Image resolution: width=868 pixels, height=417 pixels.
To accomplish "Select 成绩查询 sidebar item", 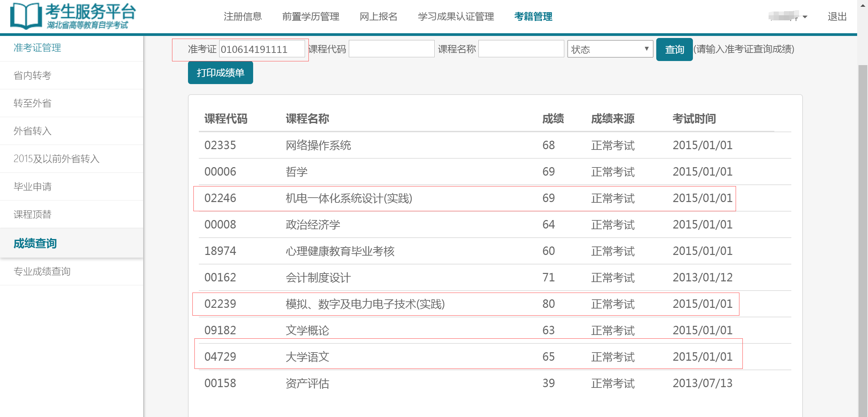I will [71, 243].
